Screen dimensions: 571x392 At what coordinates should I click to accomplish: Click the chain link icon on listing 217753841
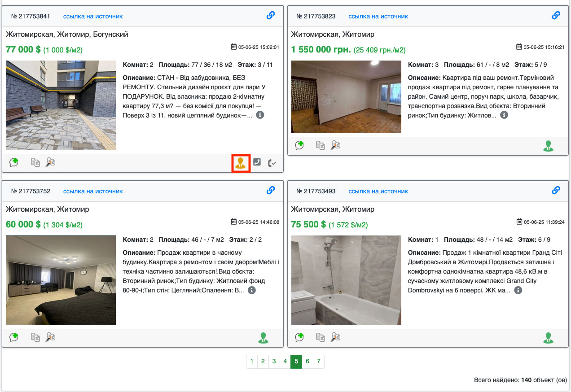coord(271,15)
